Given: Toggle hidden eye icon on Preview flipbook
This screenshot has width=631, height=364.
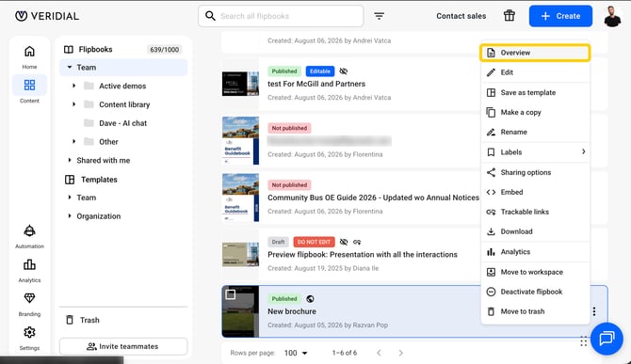Looking at the screenshot, I should click(344, 242).
